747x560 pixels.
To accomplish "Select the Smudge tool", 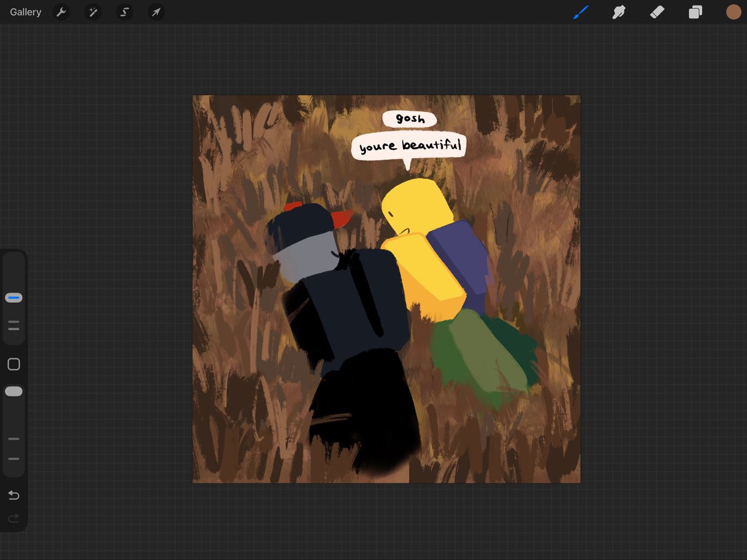I will coord(619,12).
